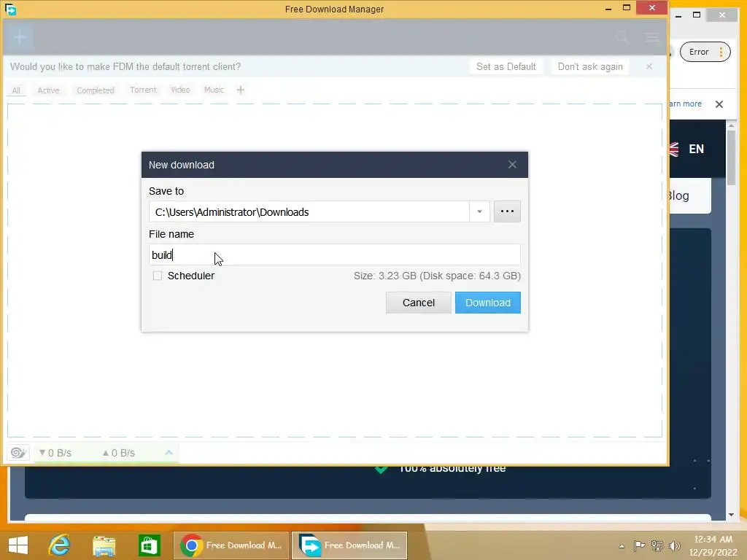Screen dimensions: 747x560
Task: Open the network tray icon
Action: click(657, 545)
